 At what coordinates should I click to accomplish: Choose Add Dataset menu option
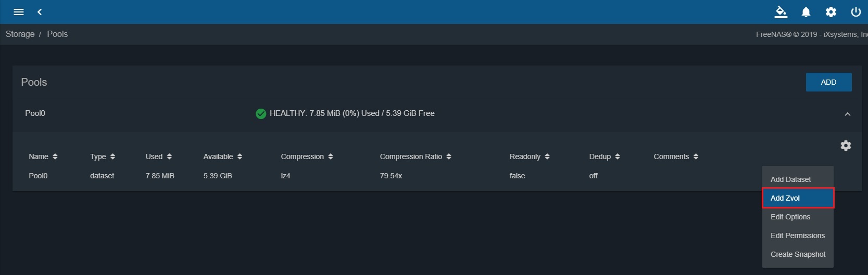[x=790, y=179]
